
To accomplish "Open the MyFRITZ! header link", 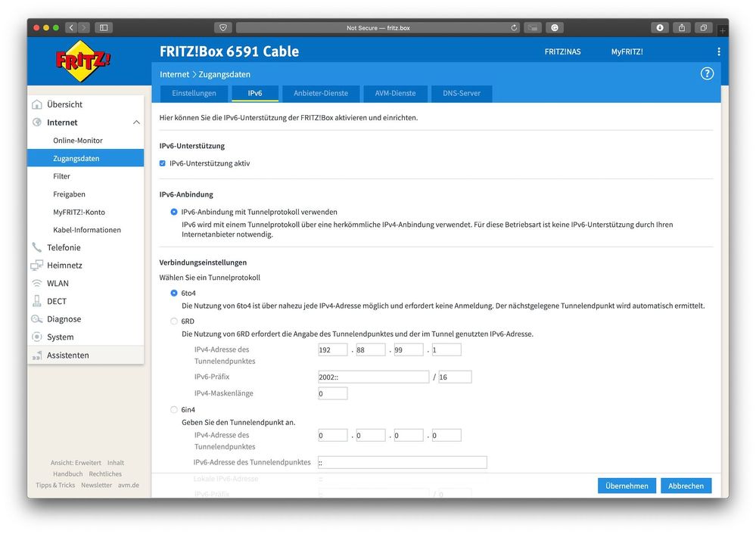I will pos(627,51).
